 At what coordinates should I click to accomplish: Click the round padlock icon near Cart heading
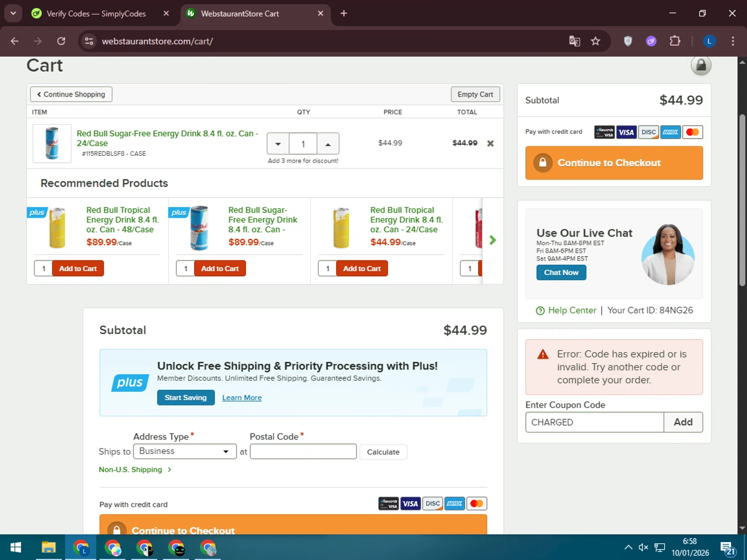pos(701,65)
